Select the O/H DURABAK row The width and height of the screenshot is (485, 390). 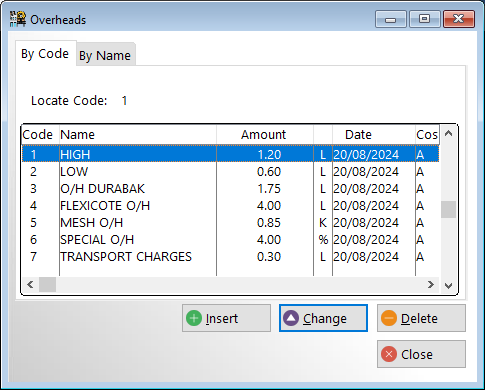[x=230, y=189]
